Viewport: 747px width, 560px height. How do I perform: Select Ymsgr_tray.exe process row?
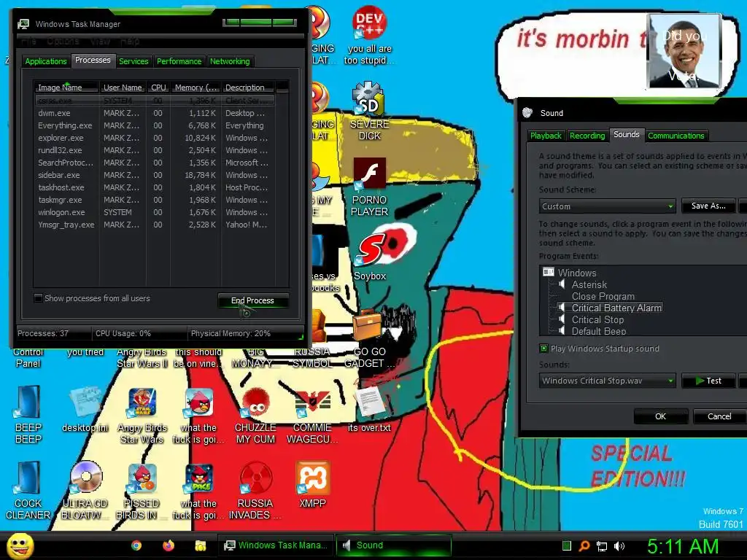tap(155, 225)
